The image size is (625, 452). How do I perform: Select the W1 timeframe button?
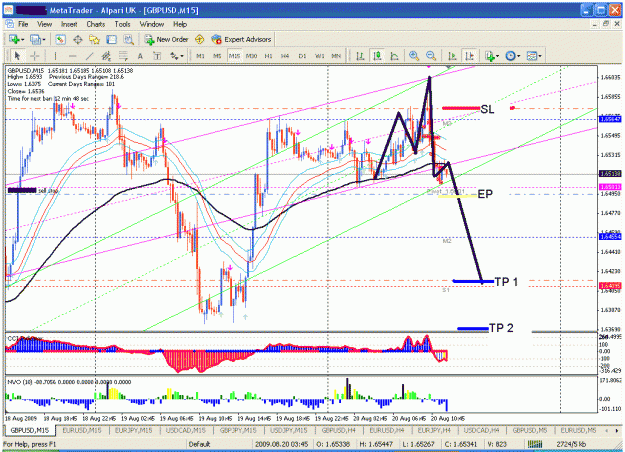pos(320,56)
